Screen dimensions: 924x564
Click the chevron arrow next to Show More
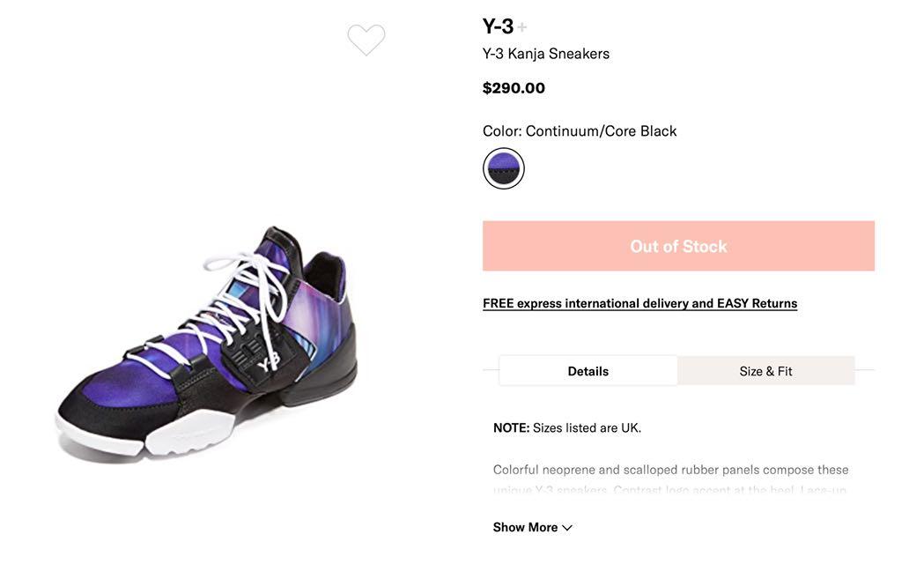coord(567,528)
